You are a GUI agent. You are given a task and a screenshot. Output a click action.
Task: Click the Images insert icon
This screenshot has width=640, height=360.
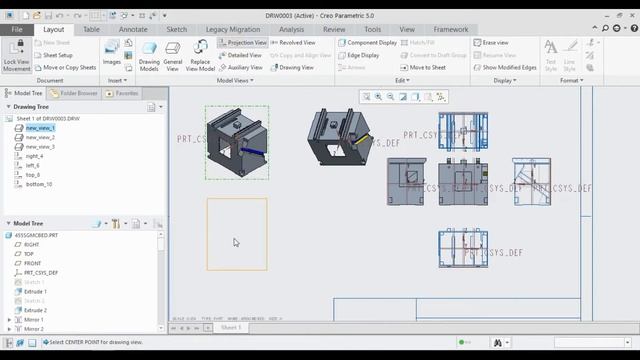click(x=111, y=52)
